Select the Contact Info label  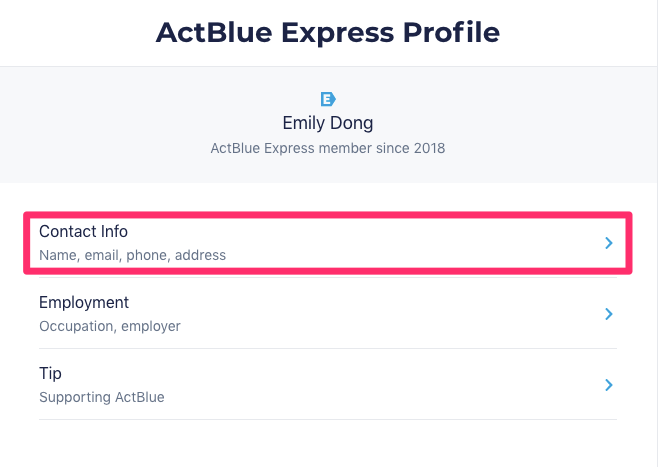click(x=83, y=231)
